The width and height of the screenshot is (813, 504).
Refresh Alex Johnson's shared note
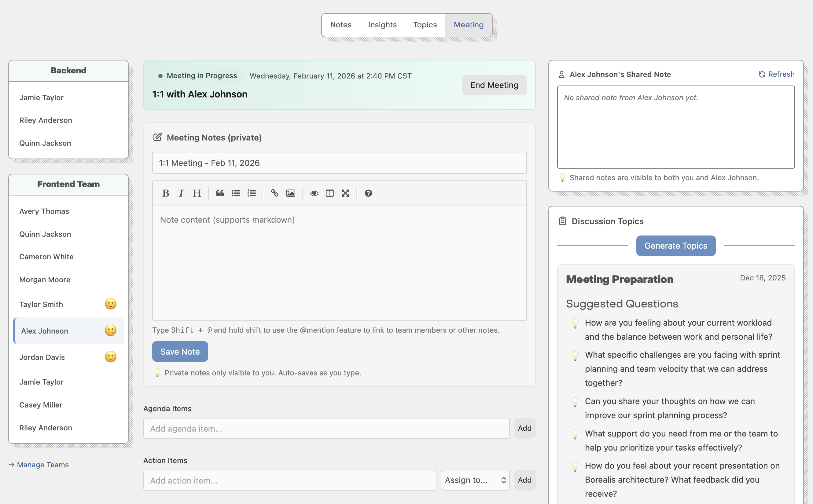776,74
